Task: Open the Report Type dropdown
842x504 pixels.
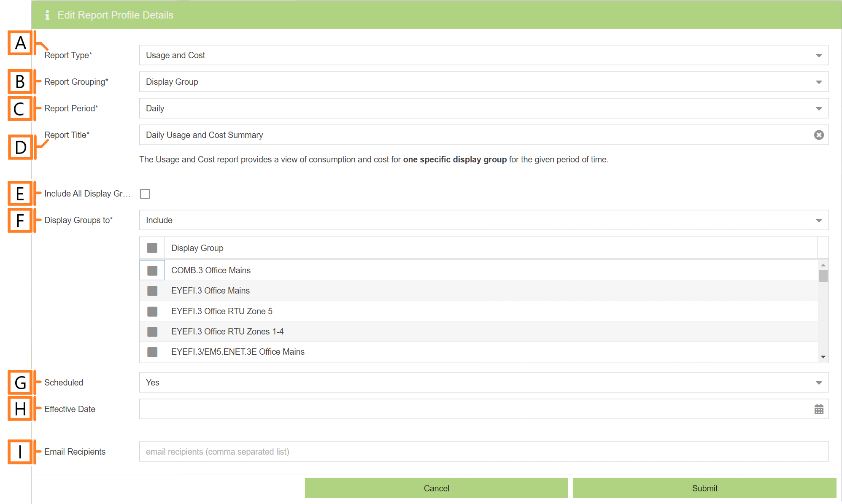Action: pos(819,55)
